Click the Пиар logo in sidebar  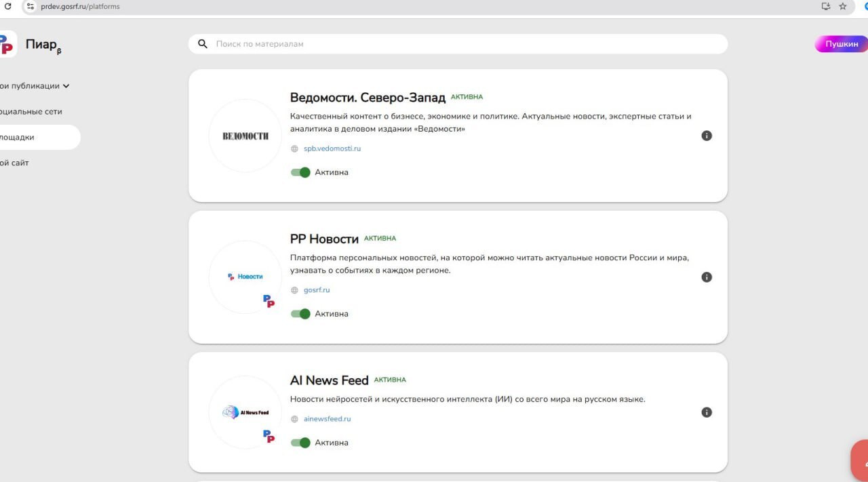coord(7,45)
